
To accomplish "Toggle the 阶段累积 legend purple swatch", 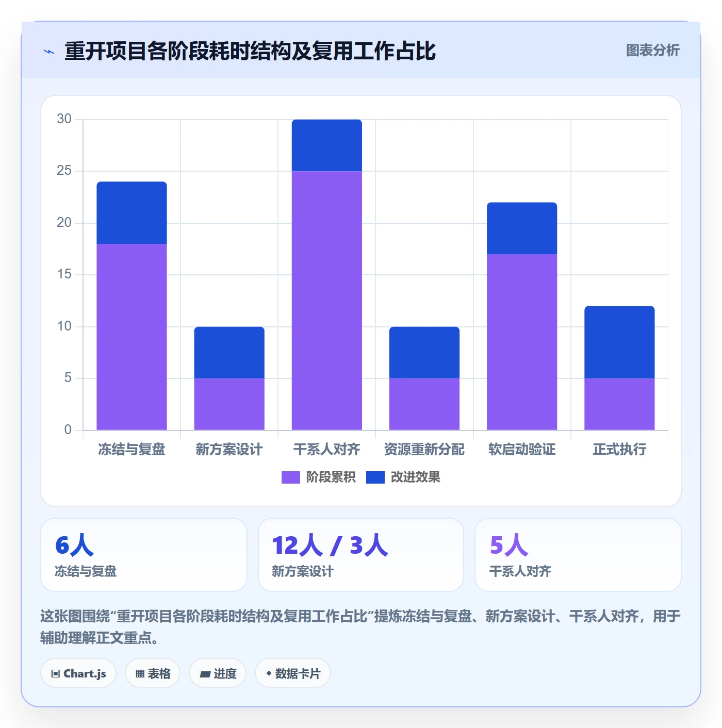I will [290, 477].
